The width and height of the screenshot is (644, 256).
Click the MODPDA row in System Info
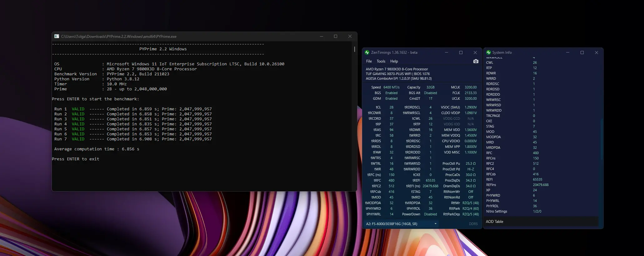click(x=541, y=137)
